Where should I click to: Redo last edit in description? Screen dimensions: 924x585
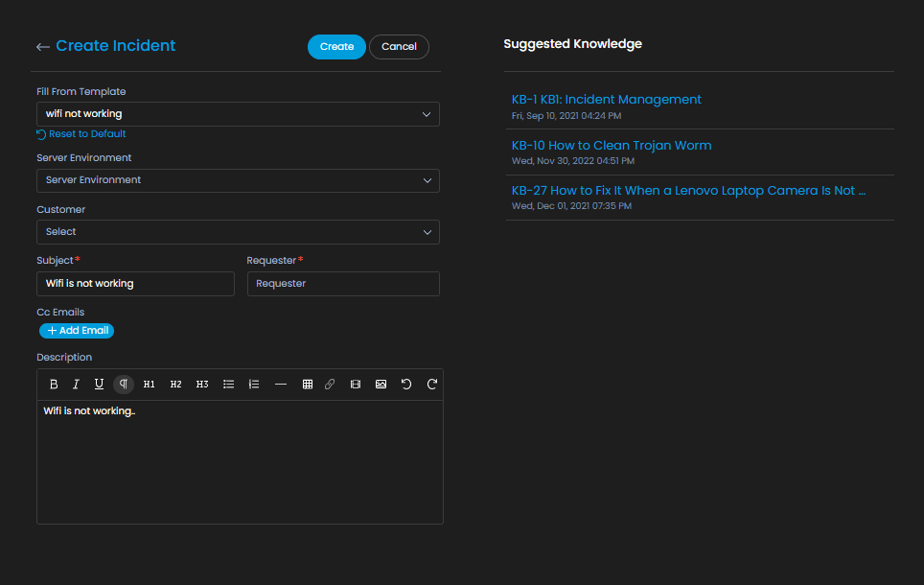[x=432, y=384]
